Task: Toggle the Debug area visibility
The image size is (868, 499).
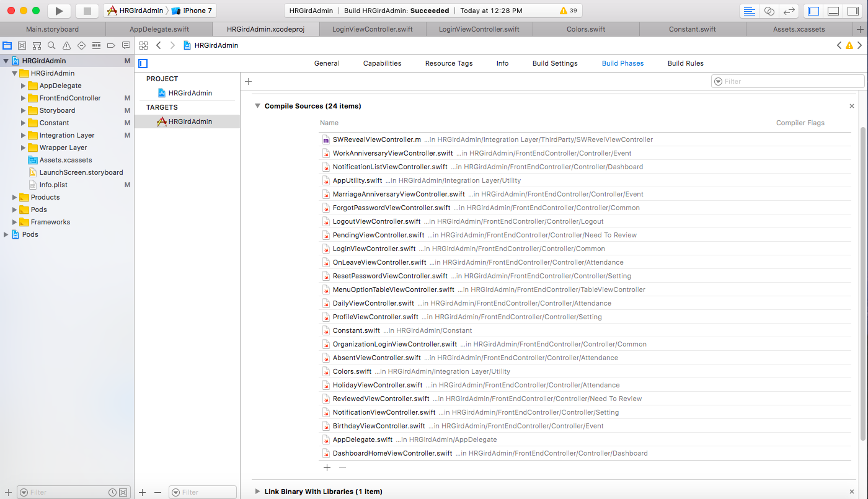Action: pyautogui.click(x=833, y=11)
